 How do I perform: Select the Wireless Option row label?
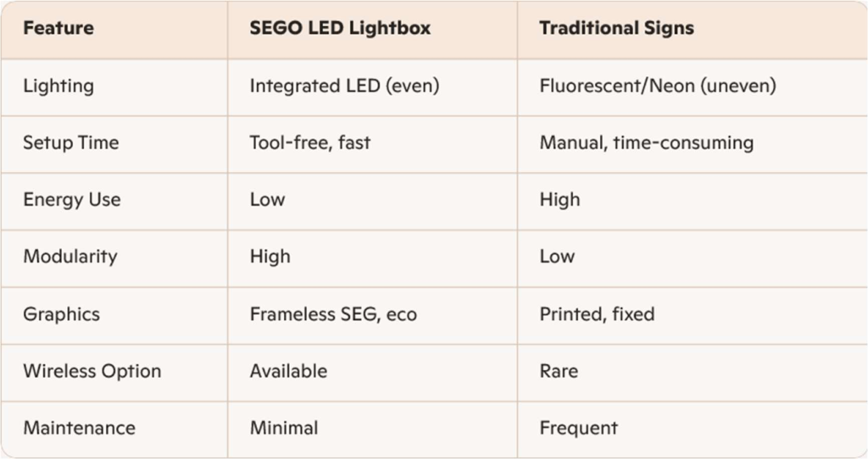pos(92,371)
